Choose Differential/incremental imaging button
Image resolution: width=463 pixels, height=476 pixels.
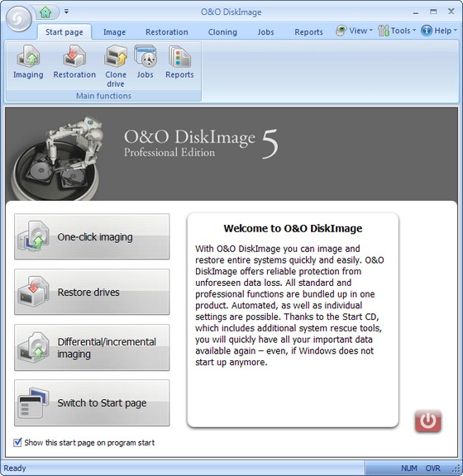pyautogui.click(x=92, y=347)
